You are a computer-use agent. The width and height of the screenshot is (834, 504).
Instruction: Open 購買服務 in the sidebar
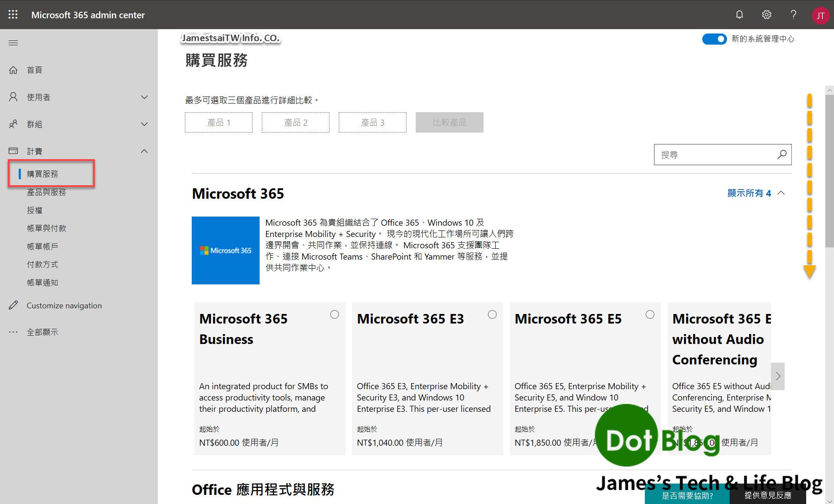pyautogui.click(x=42, y=174)
